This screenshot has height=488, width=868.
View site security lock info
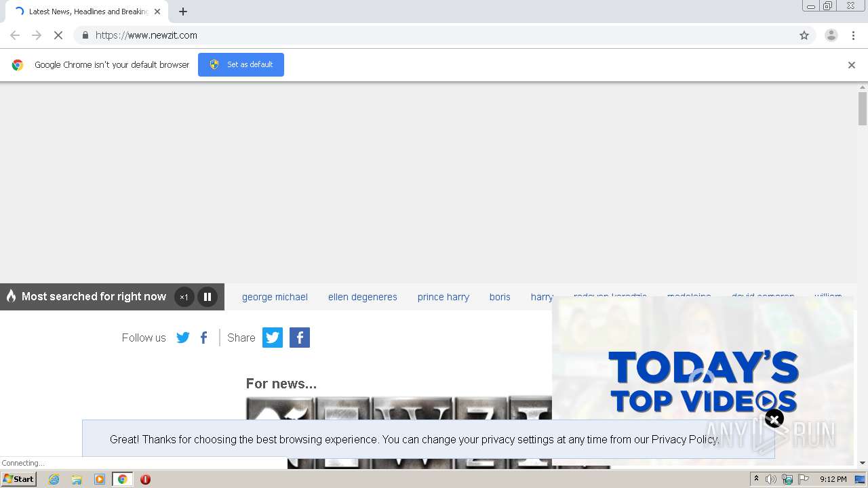[x=85, y=35]
